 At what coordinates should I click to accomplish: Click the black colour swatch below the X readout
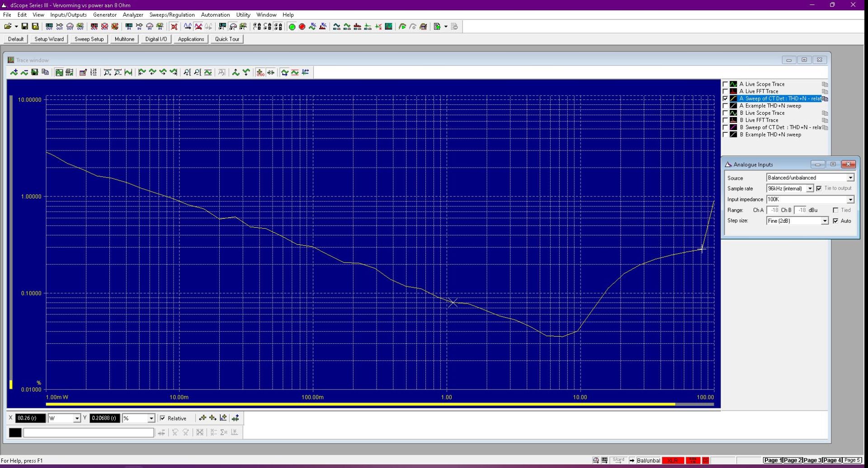(15, 433)
